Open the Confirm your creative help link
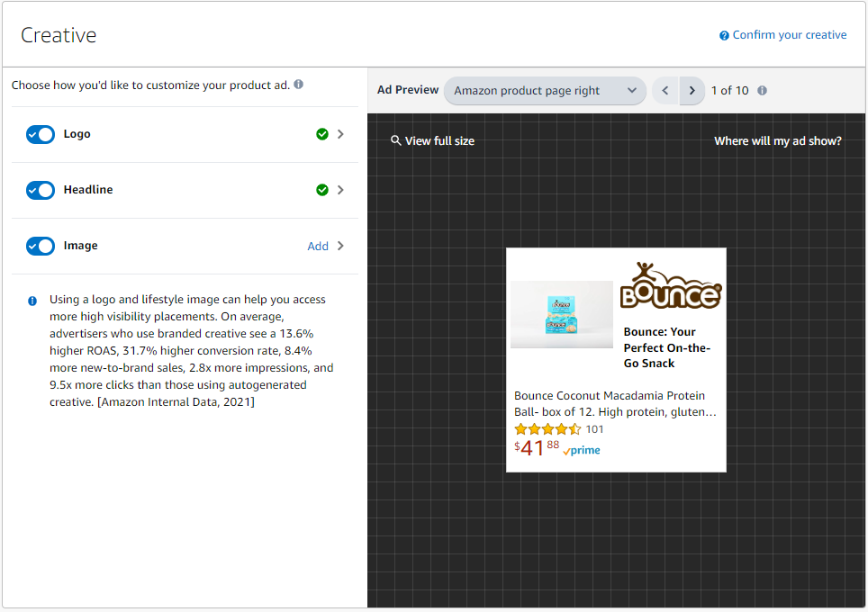Viewport: 868px width, 612px height. tap(790, 35)
